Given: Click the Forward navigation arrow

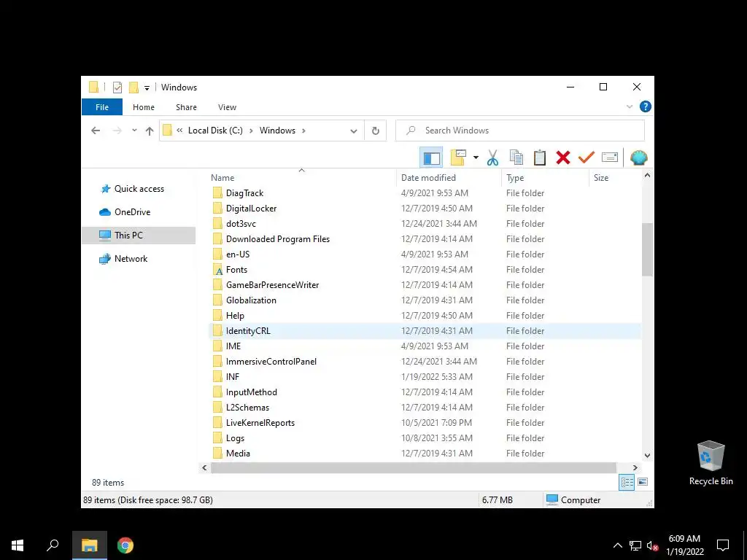Looking at the screenshot, I should pyautogui.click(x=117, y=131).
